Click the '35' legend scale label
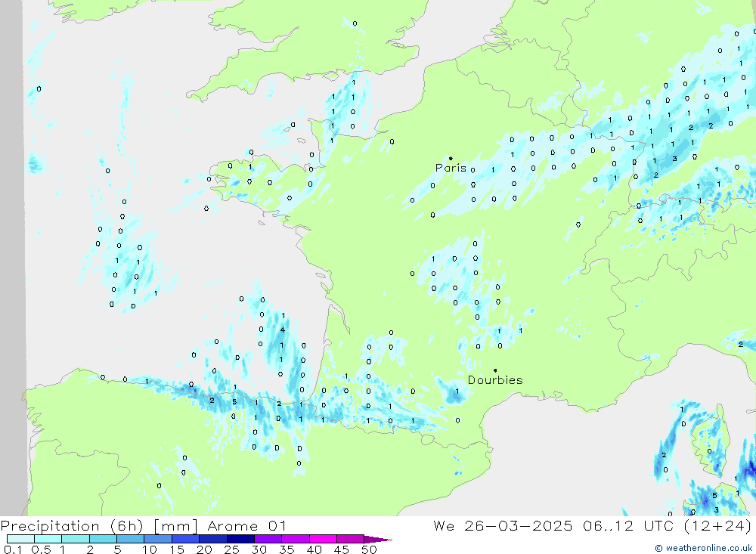The height and width of the screenshot is (554, 756). click(x=287, y=549)
